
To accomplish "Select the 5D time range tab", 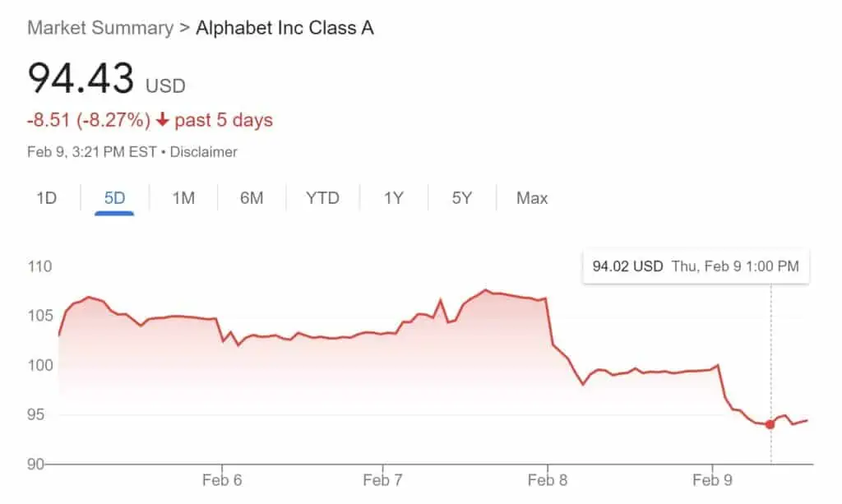I will pyautogui.click(x=114, y=198).
